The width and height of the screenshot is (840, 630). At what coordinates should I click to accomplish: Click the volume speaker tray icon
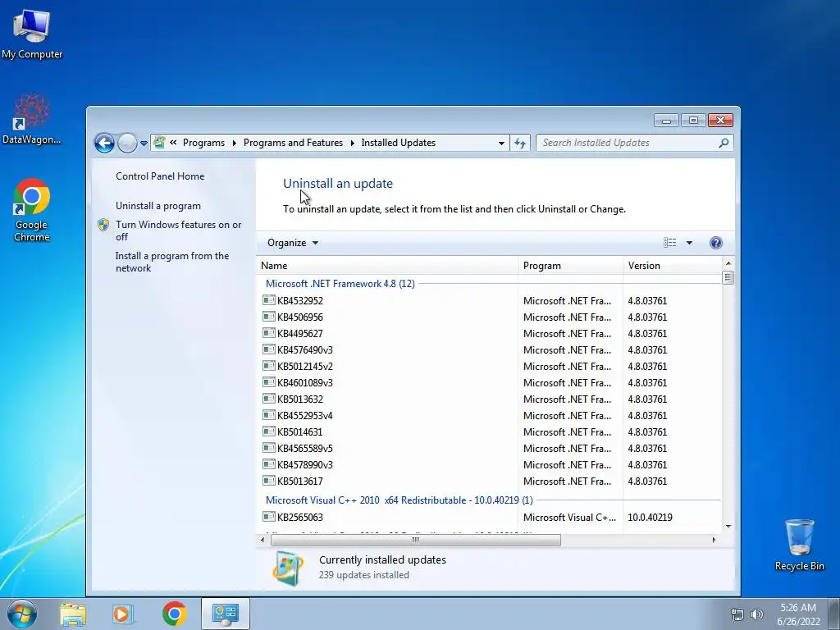pyautogui.click(x=757, y=614)
